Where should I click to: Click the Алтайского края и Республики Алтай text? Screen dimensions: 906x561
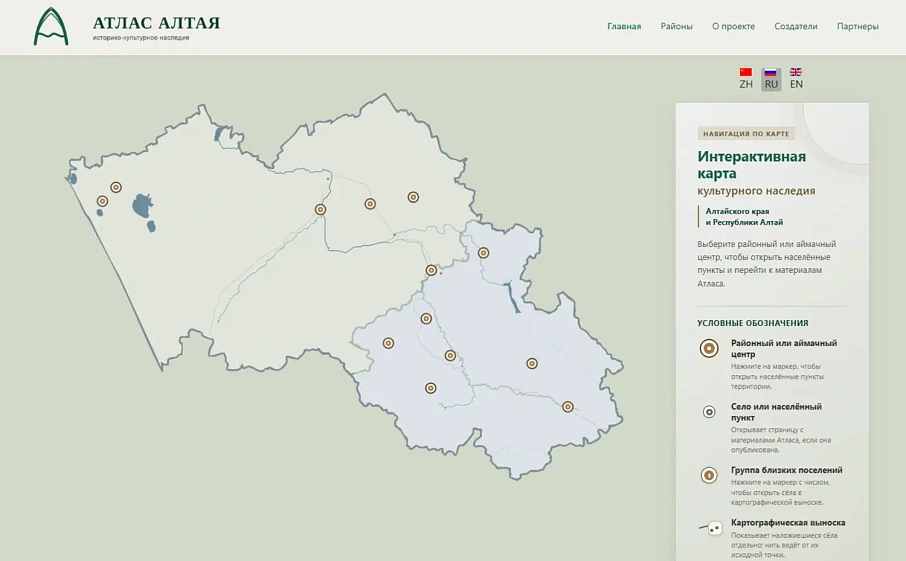coord(744,217)
